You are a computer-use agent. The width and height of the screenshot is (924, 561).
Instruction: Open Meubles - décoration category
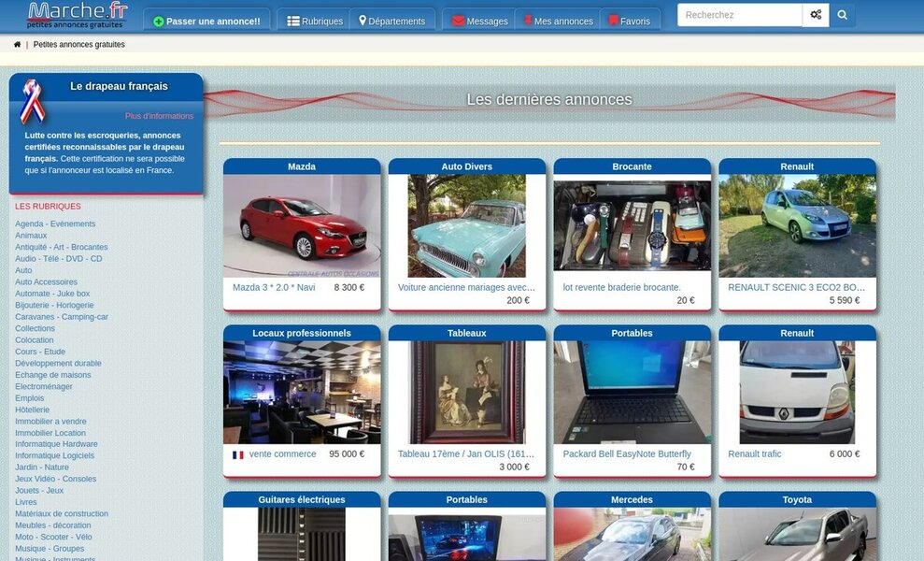click(53, 525)
